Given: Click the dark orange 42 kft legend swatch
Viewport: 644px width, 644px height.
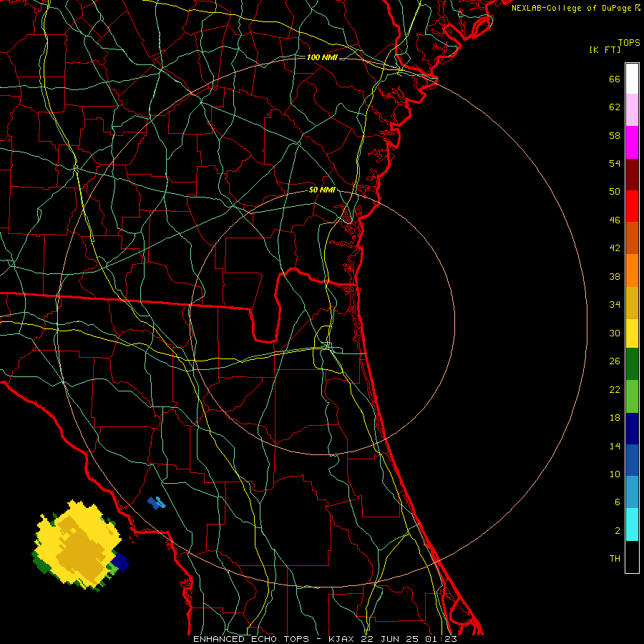Looking at the screenshot, I should [x=632, y=238].
